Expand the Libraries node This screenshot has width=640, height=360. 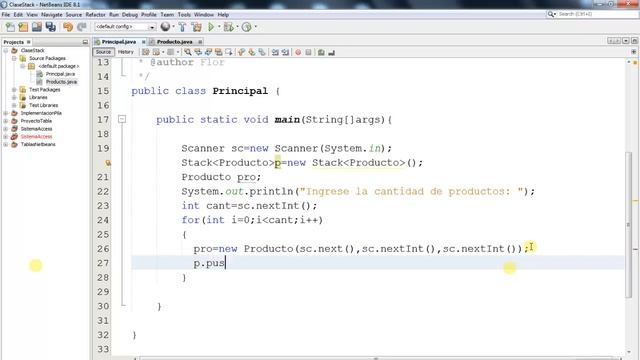(x=14, y=98)
